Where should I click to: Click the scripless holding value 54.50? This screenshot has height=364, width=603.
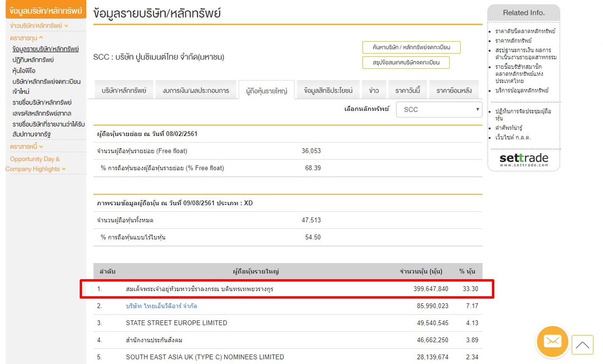tap(313, 237)
